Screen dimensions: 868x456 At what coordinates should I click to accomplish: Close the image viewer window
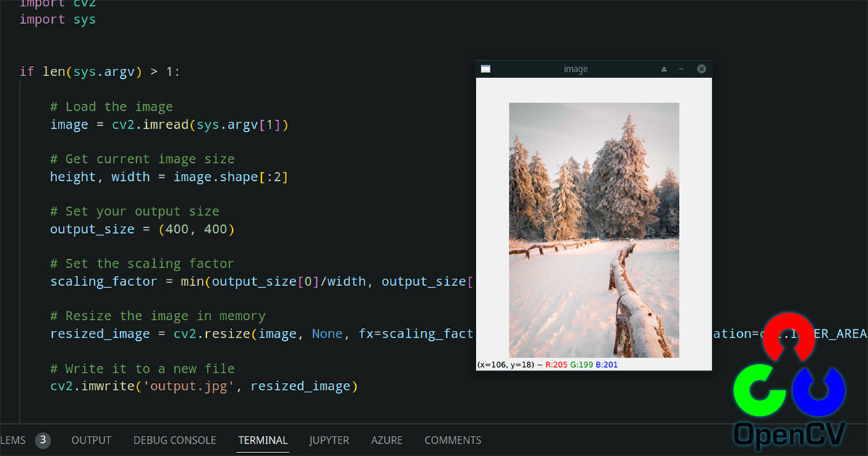701,68
